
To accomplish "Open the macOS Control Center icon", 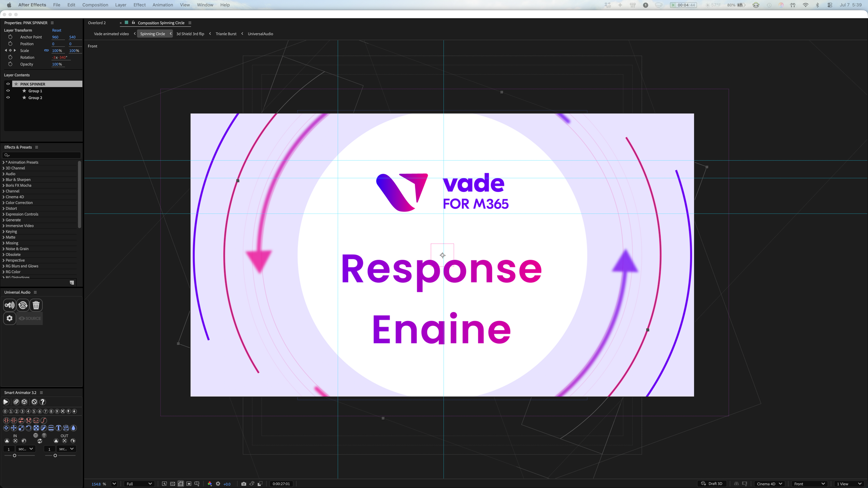I will [x=830, y=5].
